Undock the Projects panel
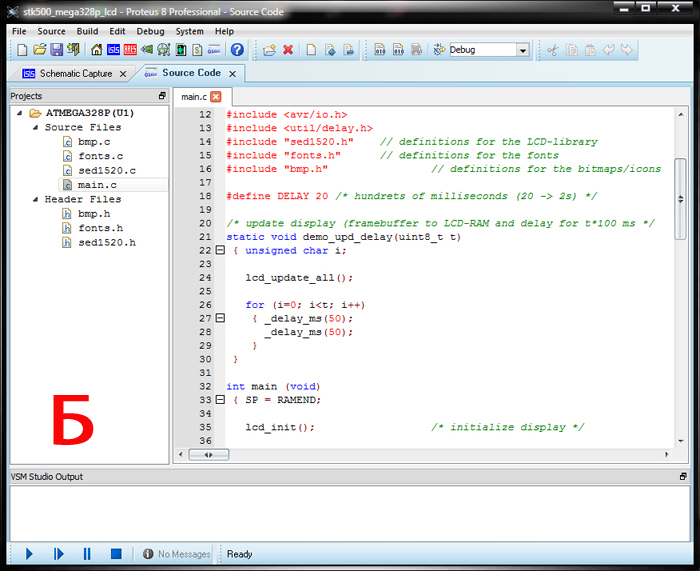The height and width of the screenshot is (571, 700). point(162,96)
